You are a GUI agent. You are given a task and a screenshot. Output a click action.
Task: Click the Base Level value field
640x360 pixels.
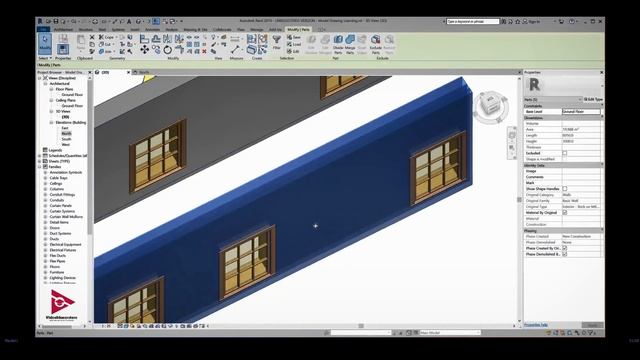tap(581, 111)
